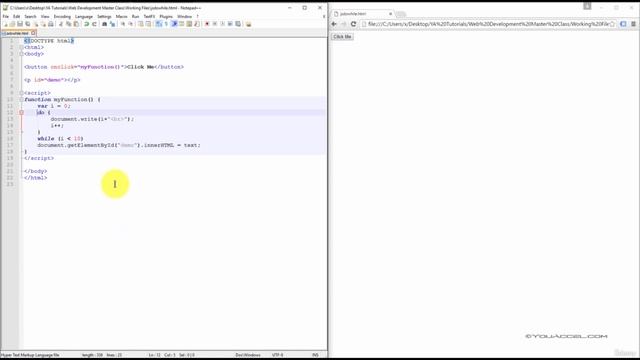
Task: Click the Print toolbar icon
Action: pyautogui.click(x=51, y=24)
